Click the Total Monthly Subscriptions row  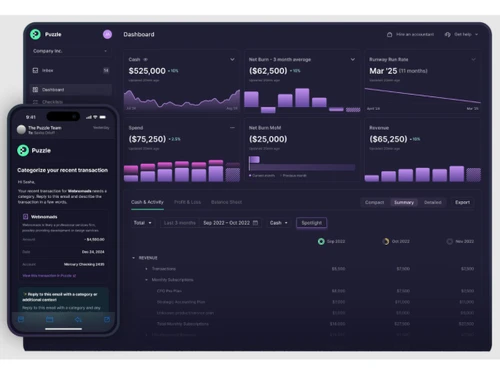coord(303,324)
